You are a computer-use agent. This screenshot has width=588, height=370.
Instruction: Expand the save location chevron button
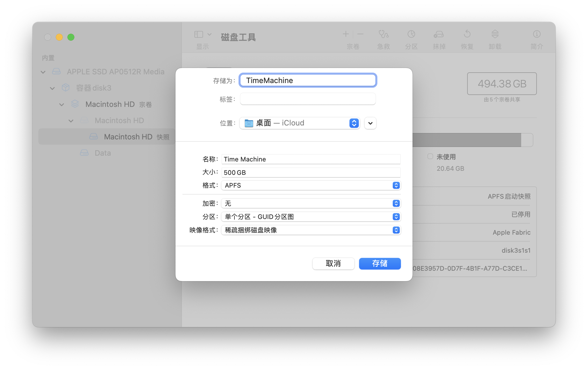click(370, 123)
